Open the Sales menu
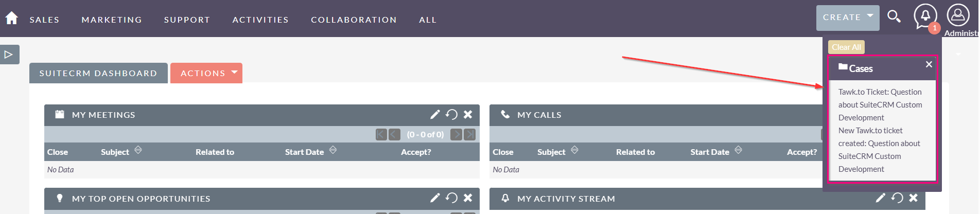 pos(44,20)
